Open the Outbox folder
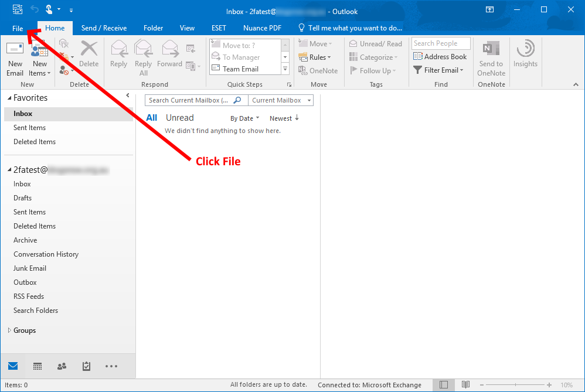This screenshot has height=392, width=585. (25, 282)
